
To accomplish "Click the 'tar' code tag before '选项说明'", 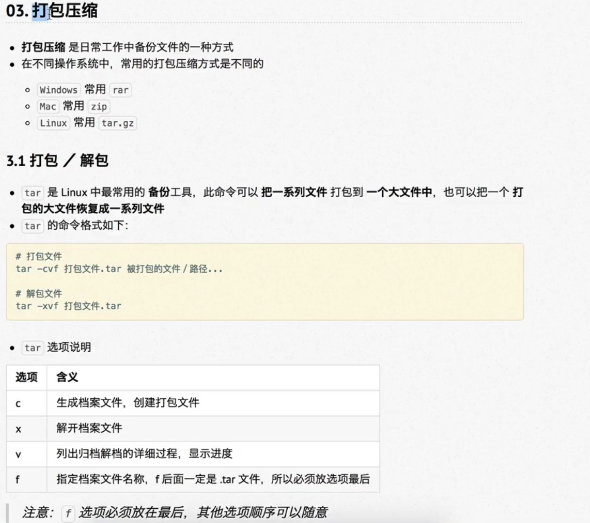I will (33, 348).
